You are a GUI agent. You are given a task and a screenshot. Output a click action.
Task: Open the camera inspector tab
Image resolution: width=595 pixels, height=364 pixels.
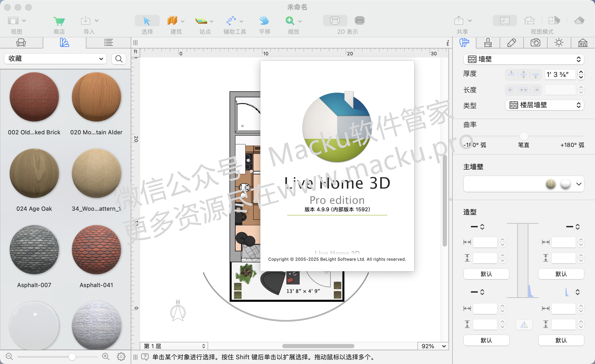pyautogui.click(x=535, y=43)
